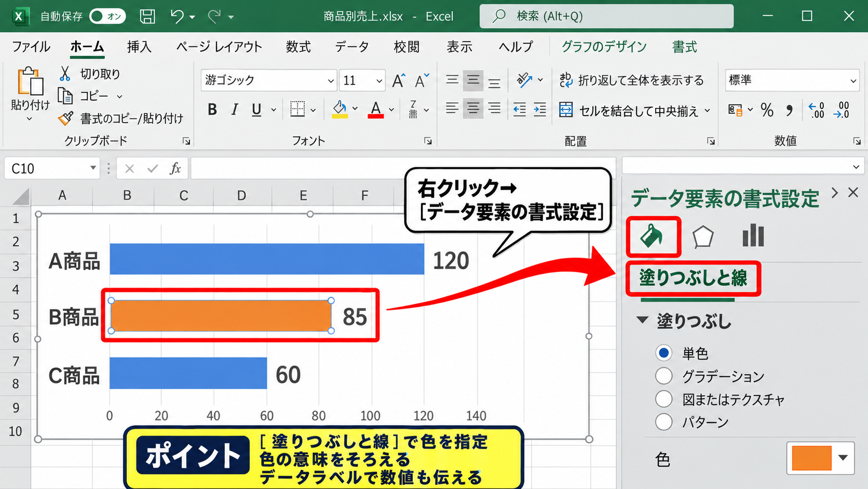Image resolution: width=868 pixels, height=489 pixels.
Task: Open the 標準 number format dropdown
Action: [853, 81]
